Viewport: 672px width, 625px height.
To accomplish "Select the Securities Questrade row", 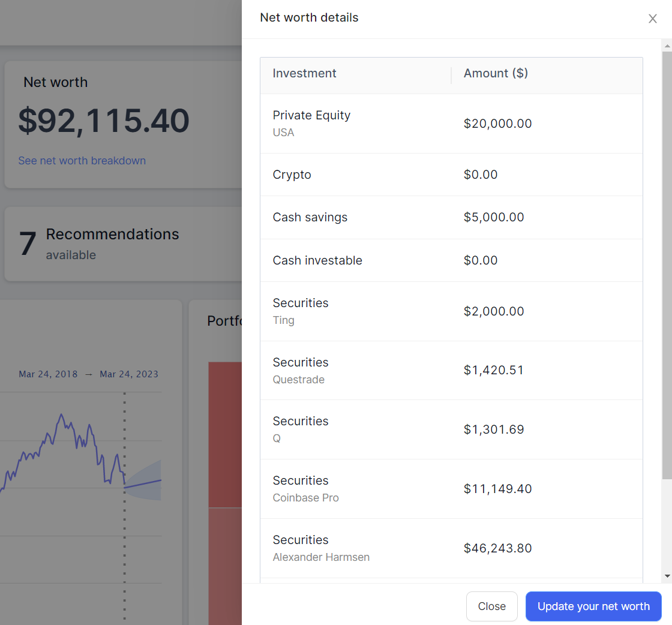I will click(x=451, y=370).
